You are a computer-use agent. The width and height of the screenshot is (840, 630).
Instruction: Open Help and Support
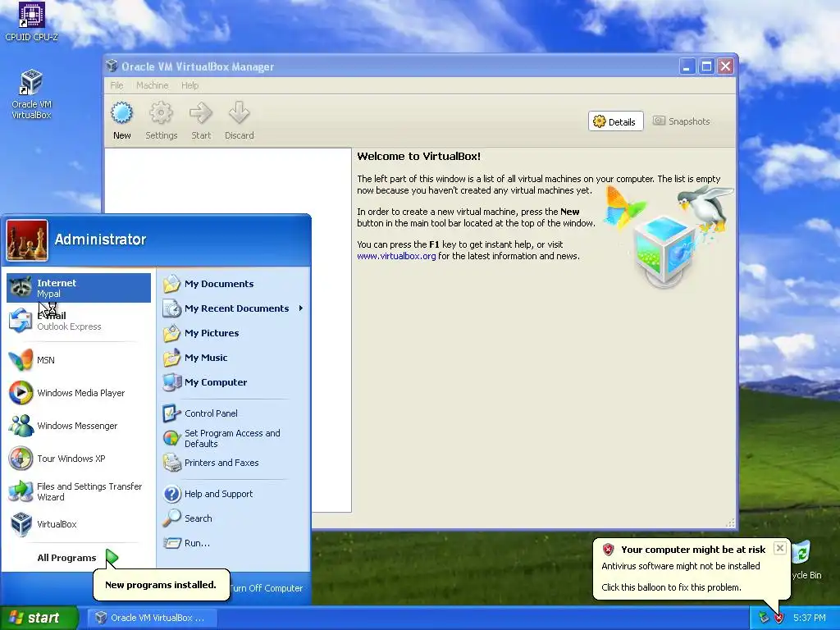(x=234, y=493)
